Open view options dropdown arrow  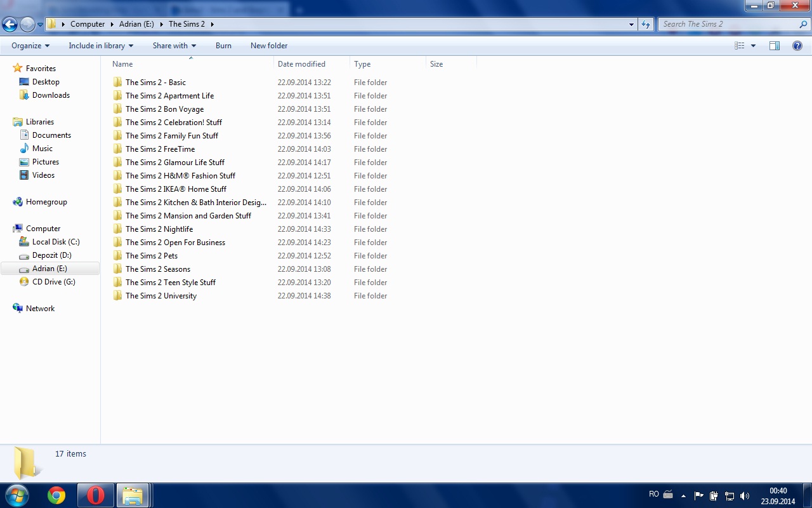coord(753,46)
